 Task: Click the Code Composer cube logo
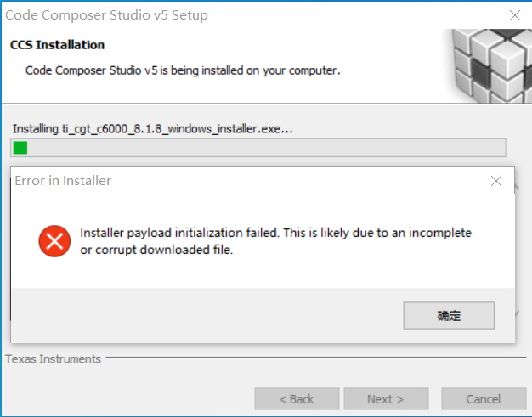pos(492,63)
